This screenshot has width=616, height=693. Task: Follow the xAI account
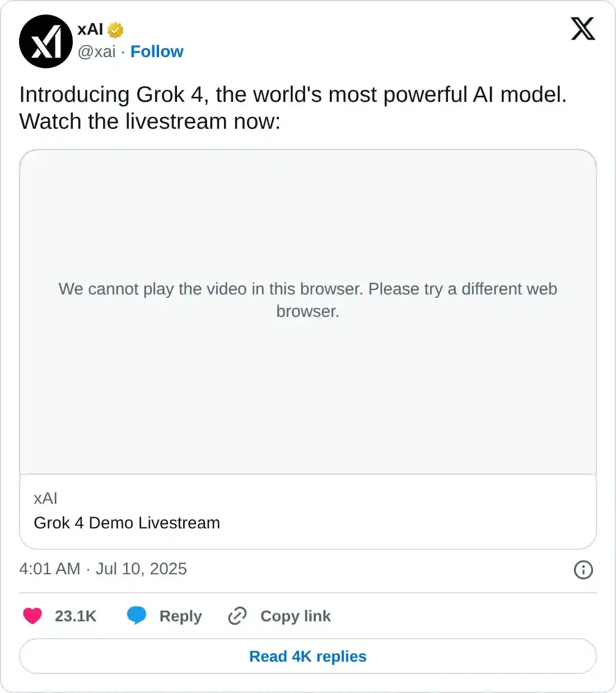[x=157, y=51]
